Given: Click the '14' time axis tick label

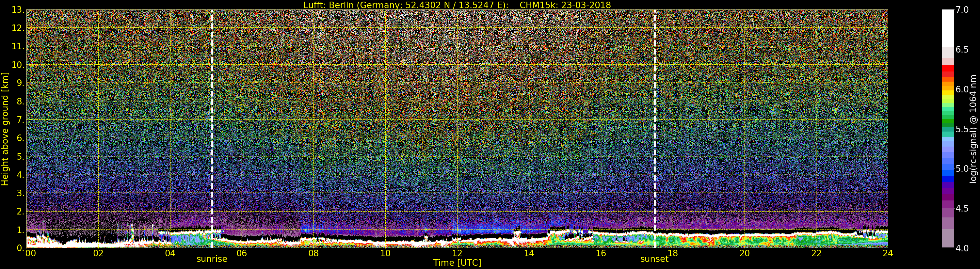Looking at the screenshot, I should pos(529,253).
